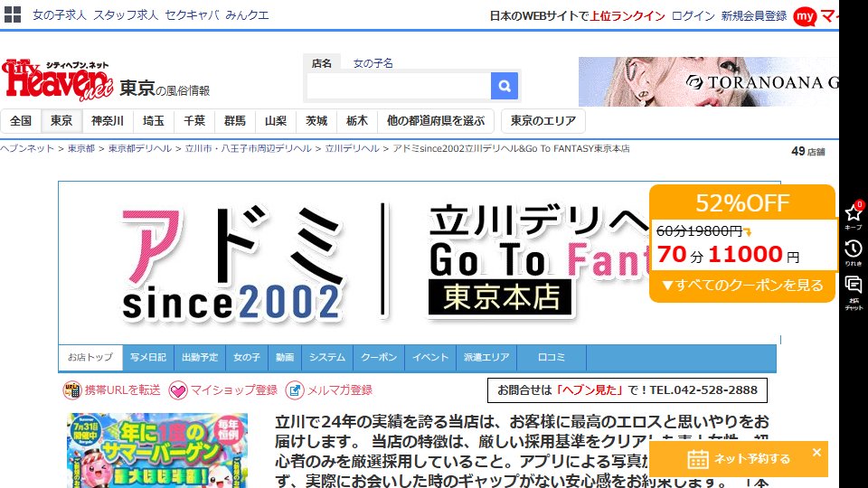The image size is (868, 488).
Task: Click ログイン link
Action: coord(693,16)
